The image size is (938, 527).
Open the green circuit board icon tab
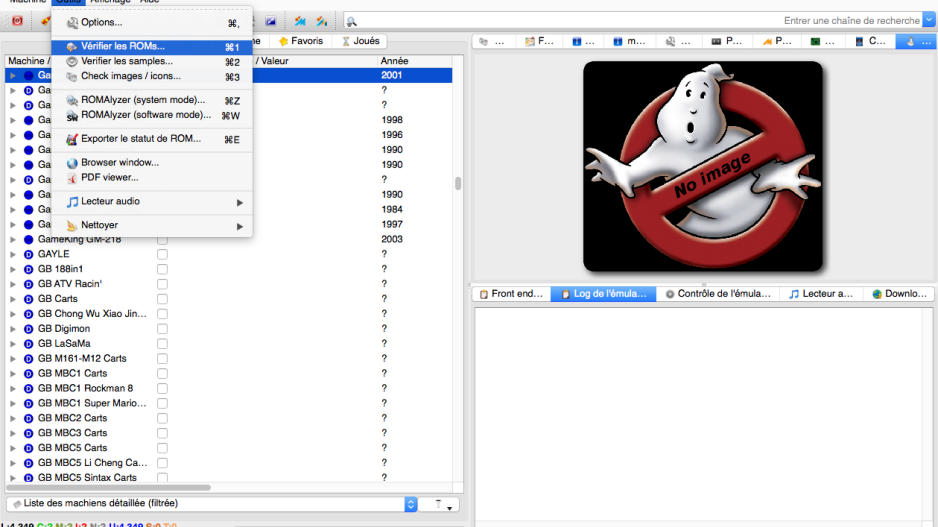tap(822, 41)
